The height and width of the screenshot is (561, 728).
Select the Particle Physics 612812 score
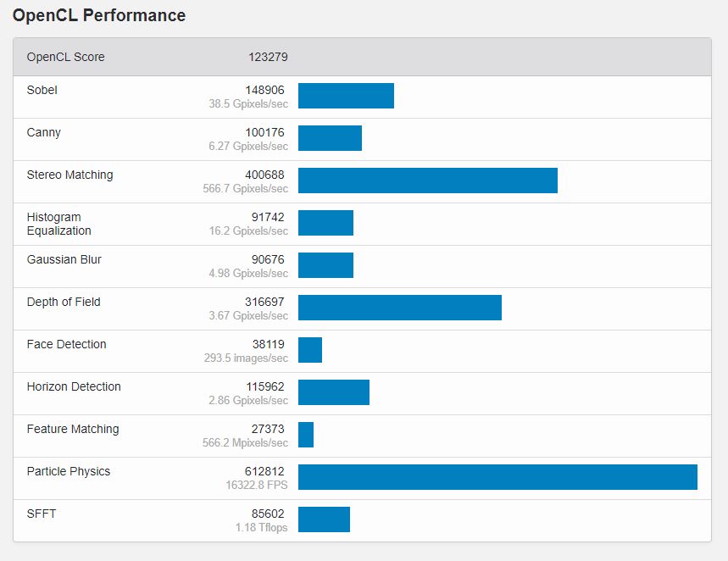[x=264, y=471]
